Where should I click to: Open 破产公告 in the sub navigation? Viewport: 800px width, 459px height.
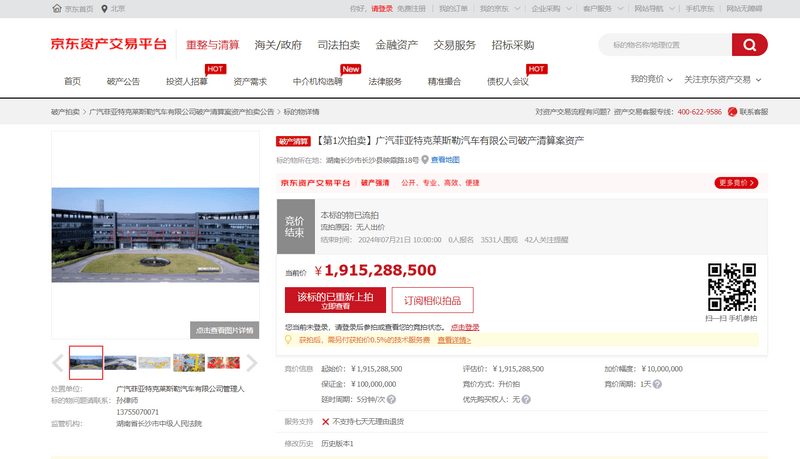[123, 81]
